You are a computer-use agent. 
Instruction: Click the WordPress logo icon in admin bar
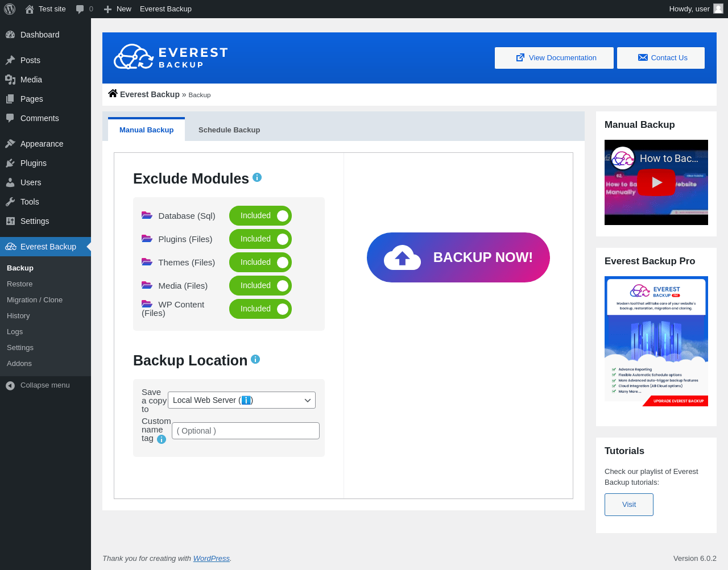coord(10,9)
